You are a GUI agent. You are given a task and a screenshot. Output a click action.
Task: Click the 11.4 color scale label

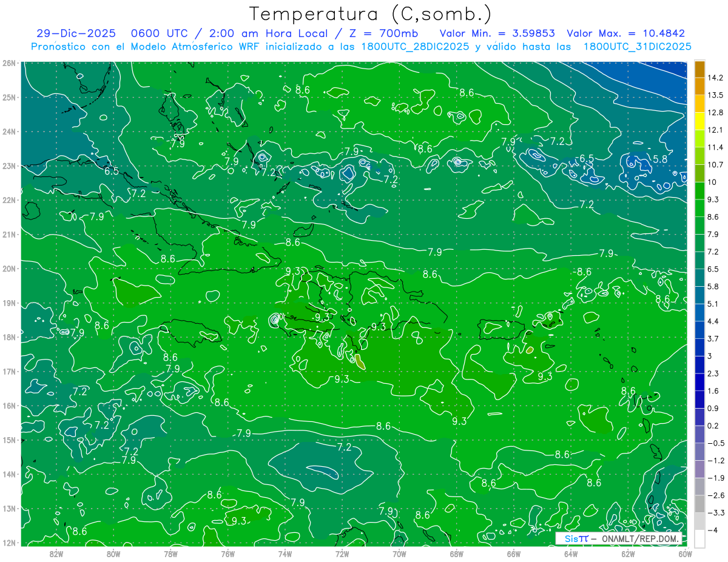[x=715, y=147]
